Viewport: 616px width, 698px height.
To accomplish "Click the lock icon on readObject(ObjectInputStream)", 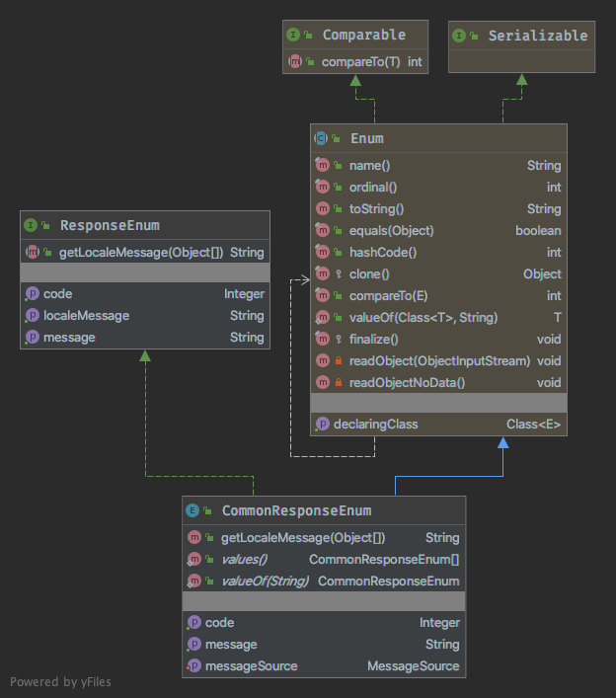I will (x=338, y=361).
